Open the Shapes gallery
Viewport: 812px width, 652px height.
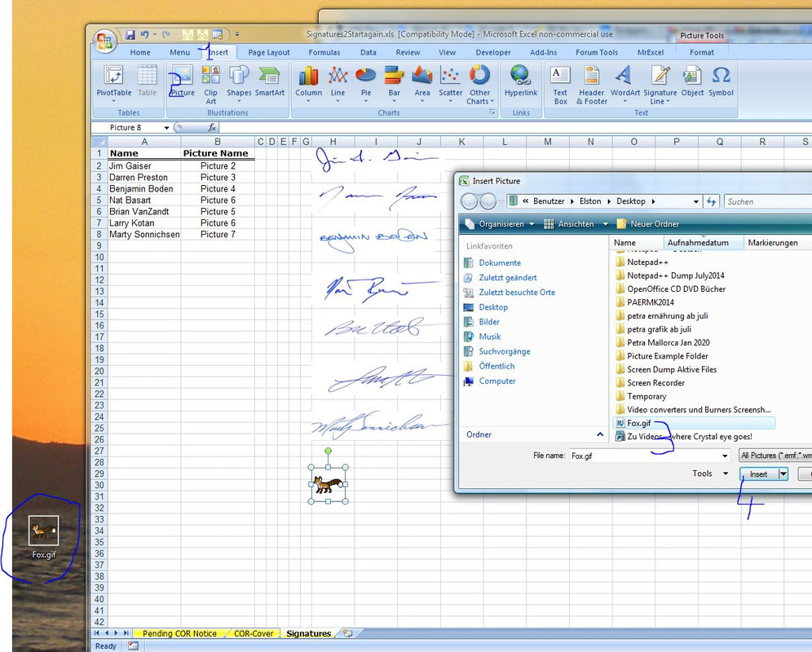tap(239, 83)
